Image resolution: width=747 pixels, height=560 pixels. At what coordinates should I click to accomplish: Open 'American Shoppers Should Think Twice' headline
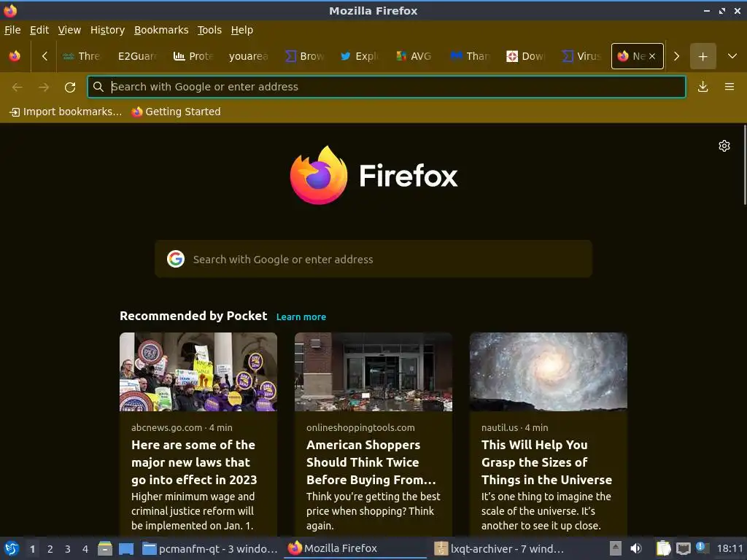click(371, 462)
